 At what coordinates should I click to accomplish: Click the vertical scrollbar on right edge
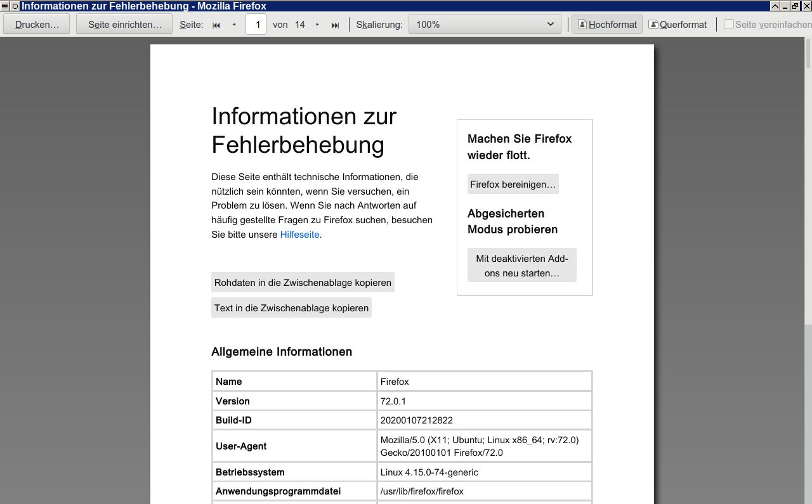[x=808, y=254]
